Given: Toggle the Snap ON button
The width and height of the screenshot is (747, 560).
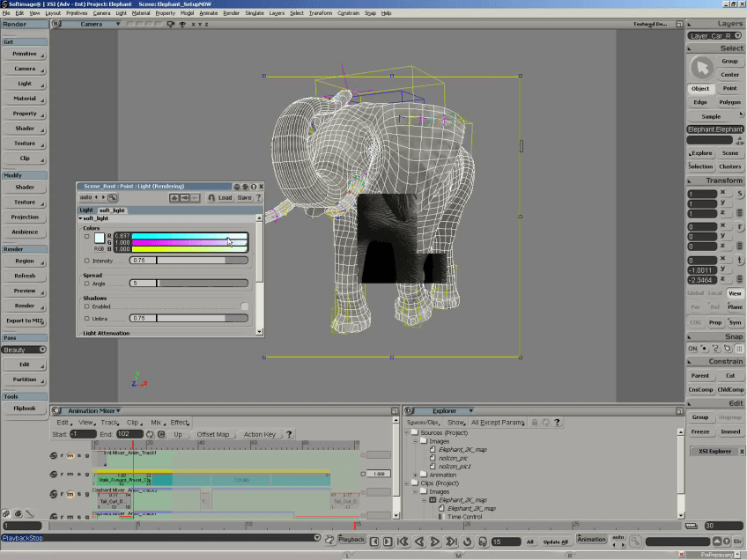Looking at the screenshot, I should (692, 349).
